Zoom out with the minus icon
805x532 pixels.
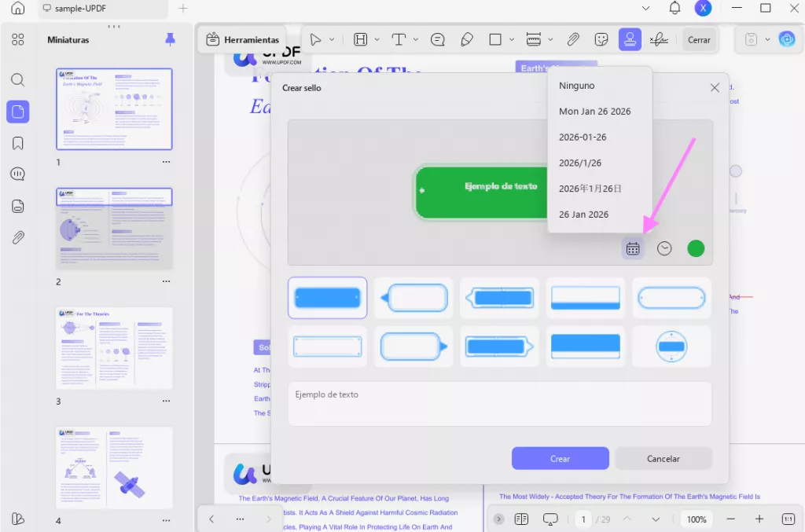(x=730, y=519)
